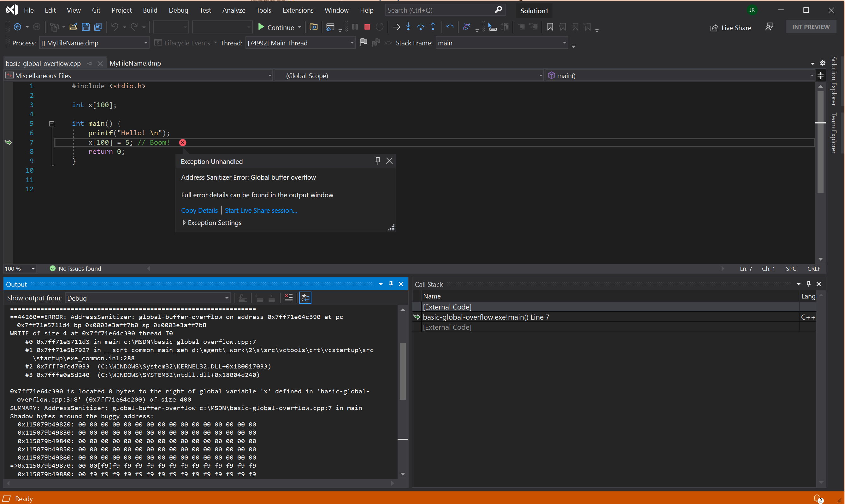845x504 pixels.
Task: Click the basic-global-overflow.cpp tab
Action: pos(44,62)
